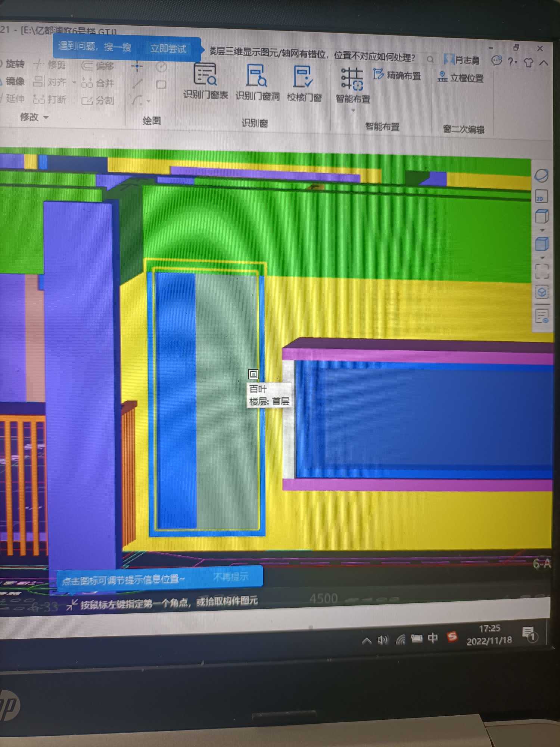Open the Windows notification center
Image resolution: width=560 pixels, height=747 pixels.
point(529,635)
